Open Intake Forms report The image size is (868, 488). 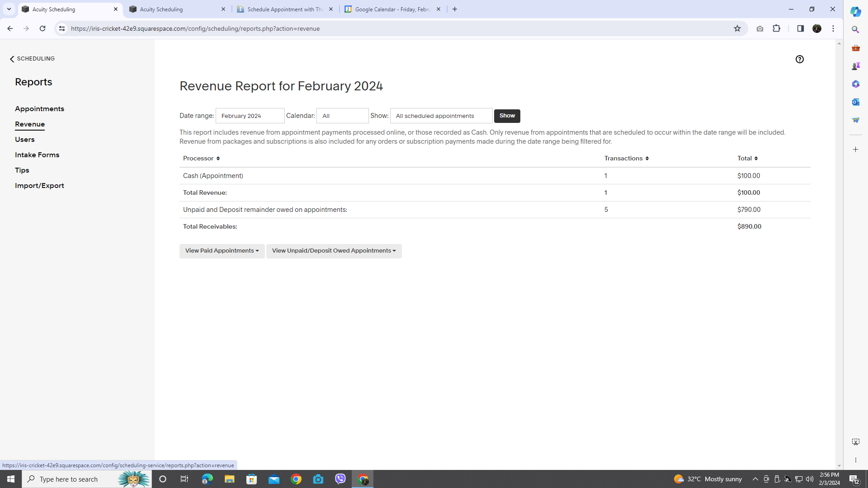tap(37, 155)
